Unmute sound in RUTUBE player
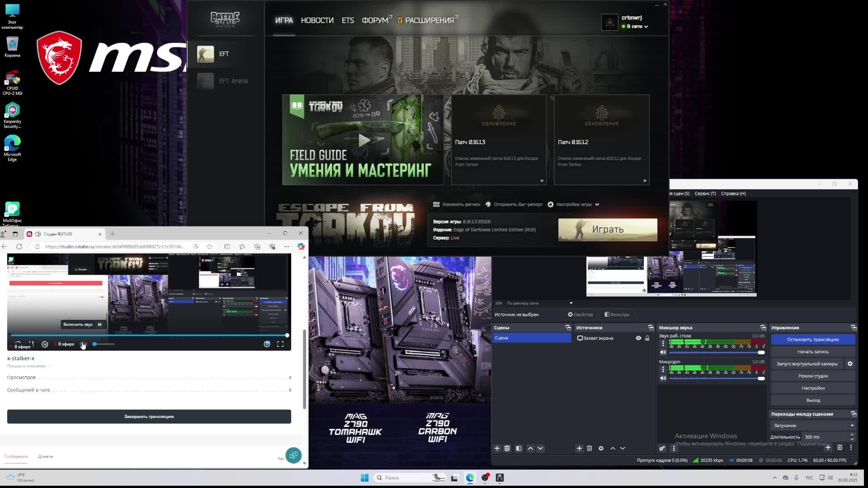Screen dimensions: 868x488 click(83, 344)
